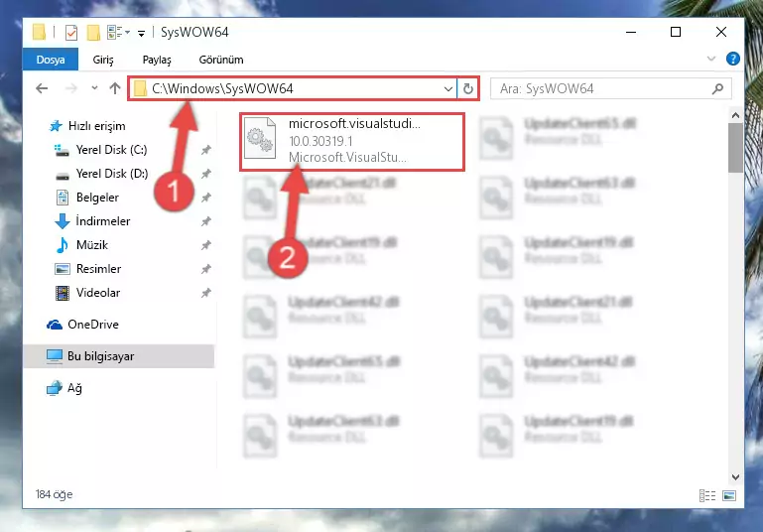
Task: Open the Görünüm ribbon tab
Action: [x=221, y=60]
